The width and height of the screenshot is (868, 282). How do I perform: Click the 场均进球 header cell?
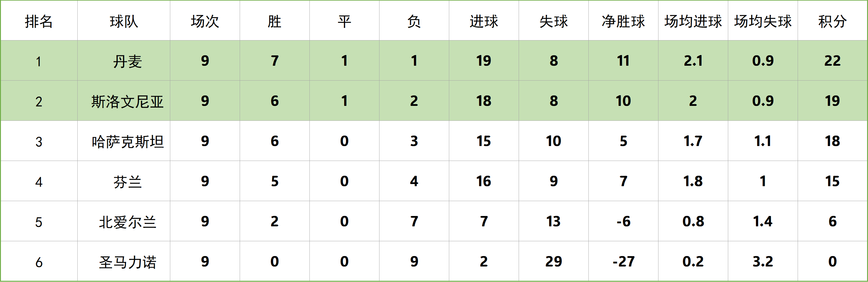pyautogui.click(x=693, y=21)
